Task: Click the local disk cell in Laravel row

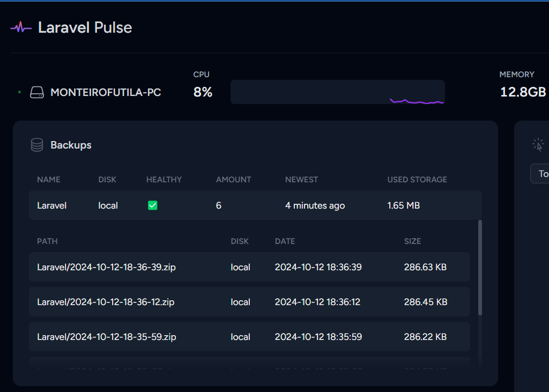Action: [x=108, y=205]
